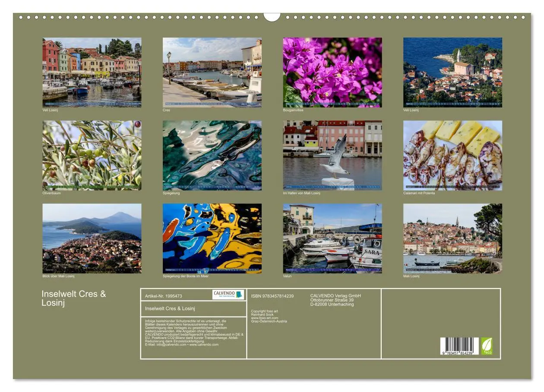Image resolution: width=544 pixels, height=392 pixels.
Task: Open the Spiegelung der Boote im Meer image
Action: click(x=212, y=239)
